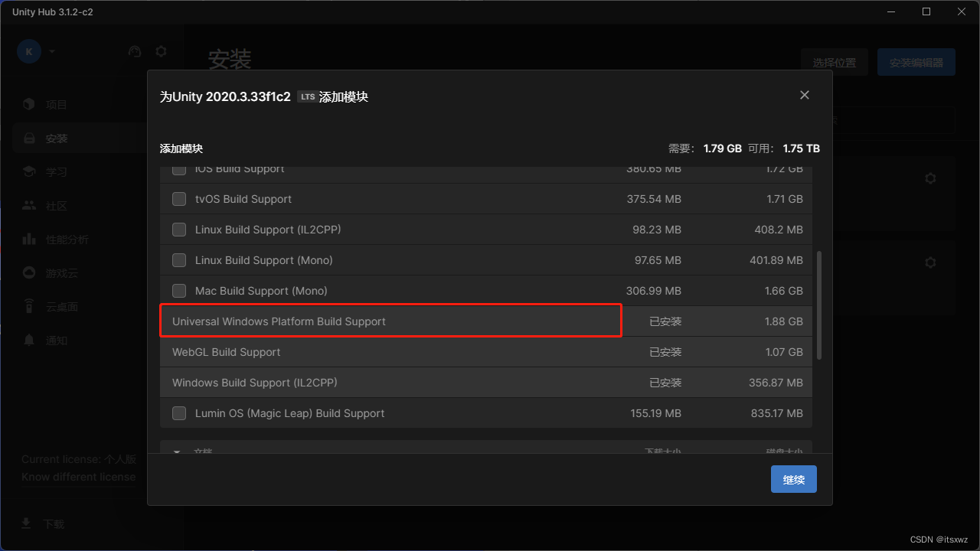Image resolution: width=980 pixels, height=551 pixels.
Task: Expand the 文档 section triangle
Action: [x=177, y=452]
